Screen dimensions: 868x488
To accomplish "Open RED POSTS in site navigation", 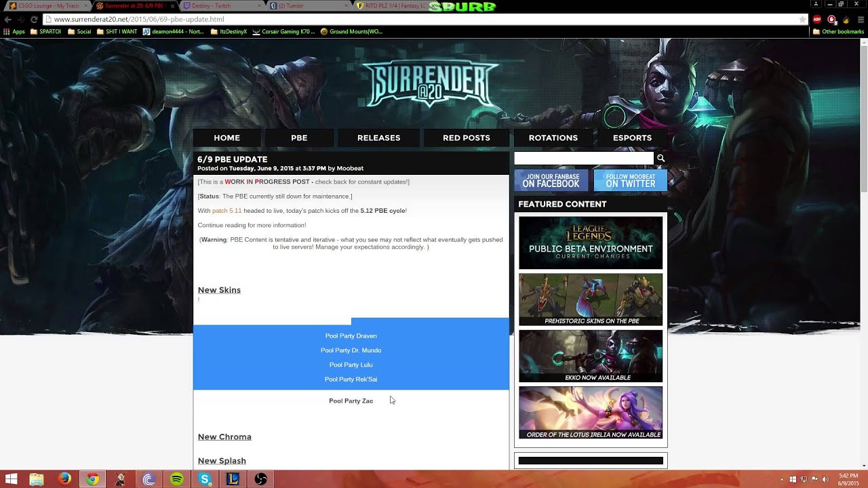I will click(x=466, y=138).
